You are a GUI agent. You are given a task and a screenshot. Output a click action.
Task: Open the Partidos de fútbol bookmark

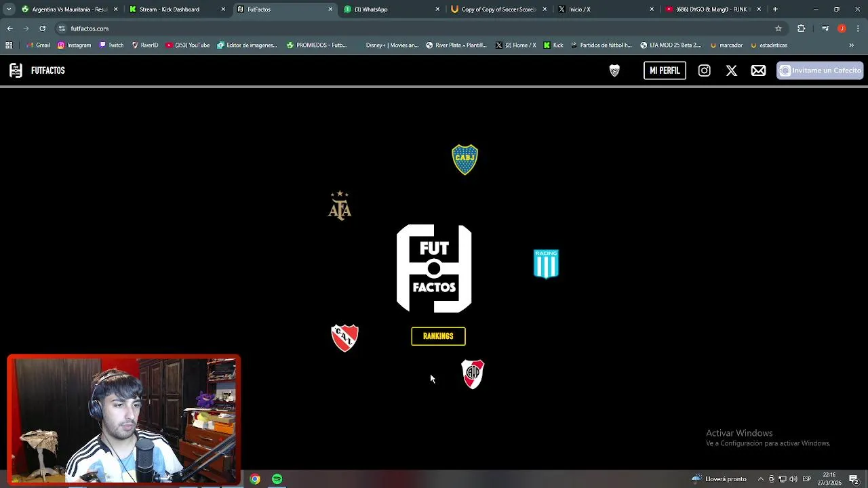601,45
